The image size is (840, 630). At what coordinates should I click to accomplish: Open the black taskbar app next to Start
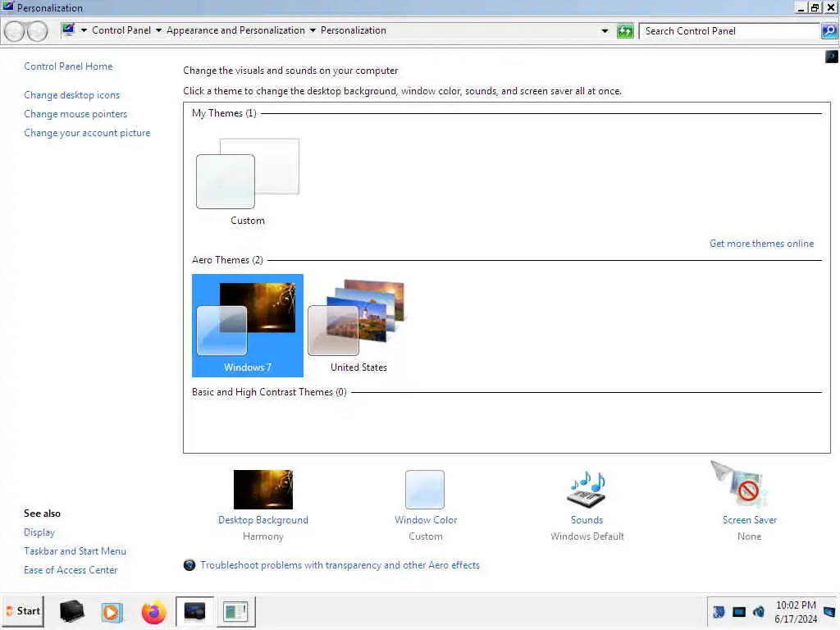[72, 611]
